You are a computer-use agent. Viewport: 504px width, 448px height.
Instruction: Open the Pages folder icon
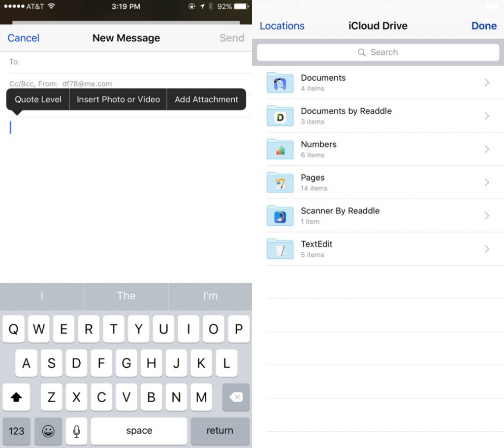tap(280, 182)
